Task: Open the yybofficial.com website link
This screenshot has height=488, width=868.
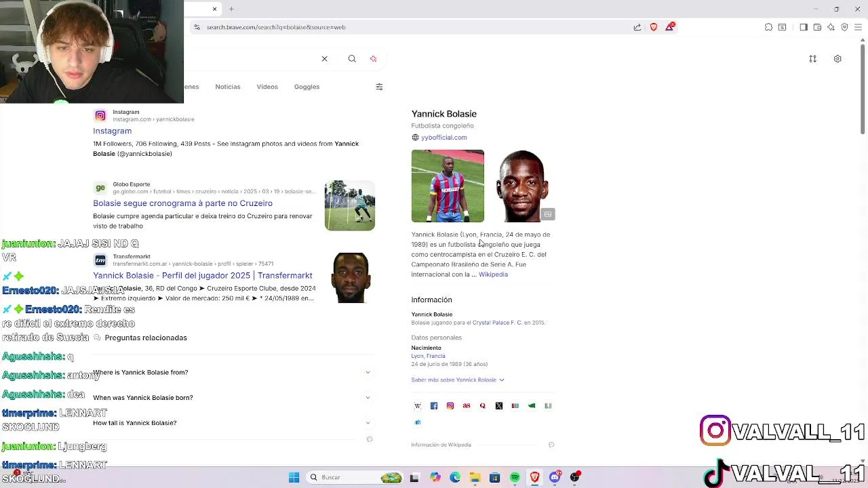Action: [x=443, y=138]
